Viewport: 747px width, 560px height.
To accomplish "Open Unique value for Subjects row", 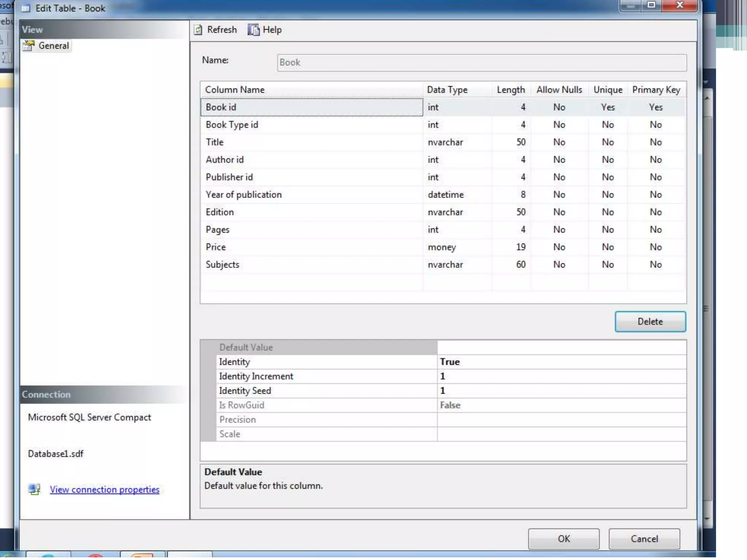I will 608,265.
